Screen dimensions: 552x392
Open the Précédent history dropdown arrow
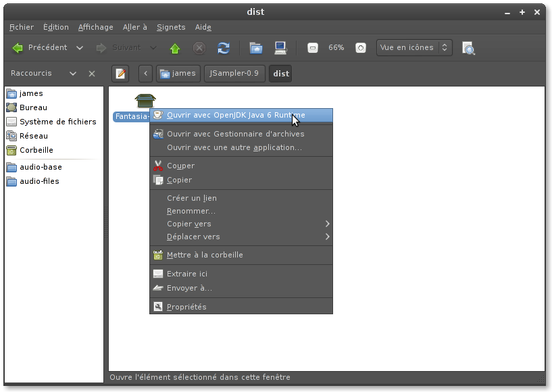point(80,48)
